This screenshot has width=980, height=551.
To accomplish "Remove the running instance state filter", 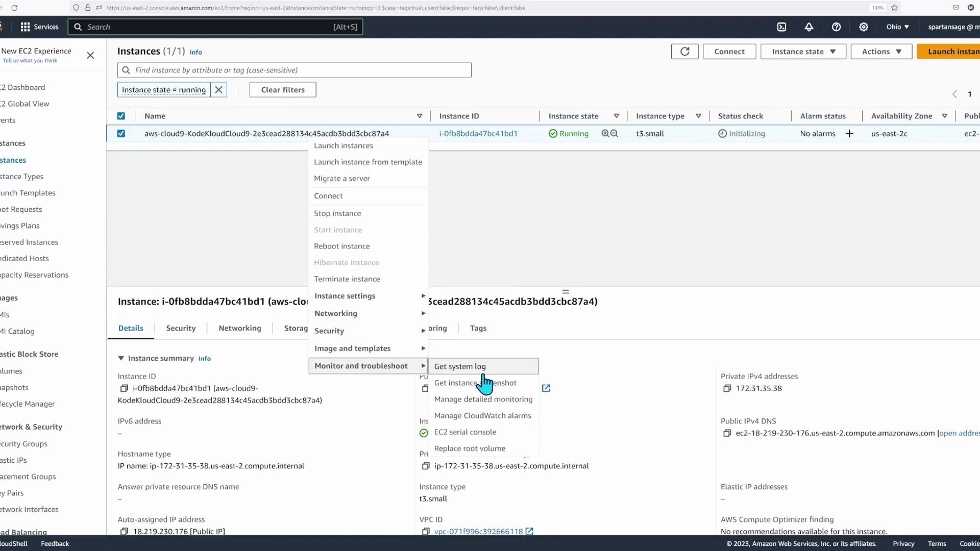I will tap(218, 90).
